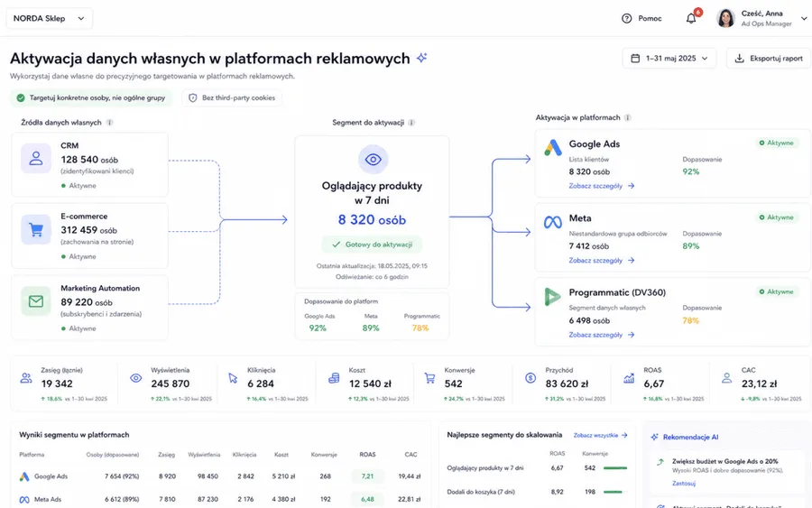Open Zobacz szczegóły link for Programmatic (DV360)
The height and width of the screenshot is (508, 812).
[x=601, y=335]
